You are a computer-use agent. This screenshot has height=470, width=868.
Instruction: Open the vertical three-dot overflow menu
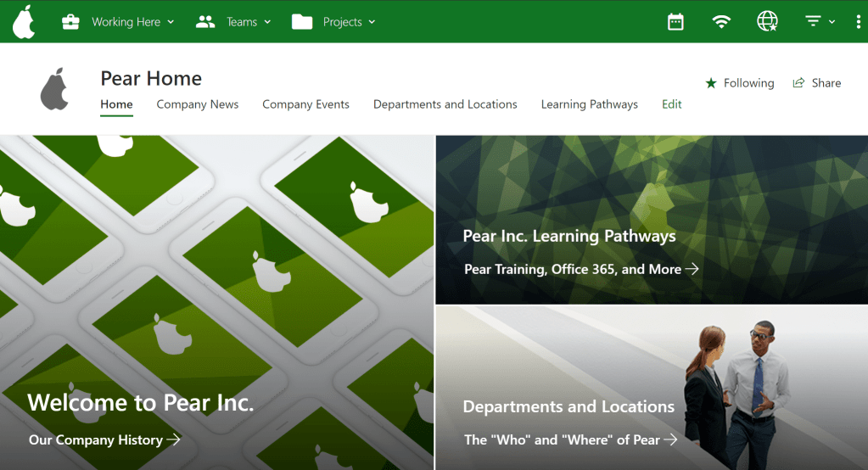tap(858, 21)
